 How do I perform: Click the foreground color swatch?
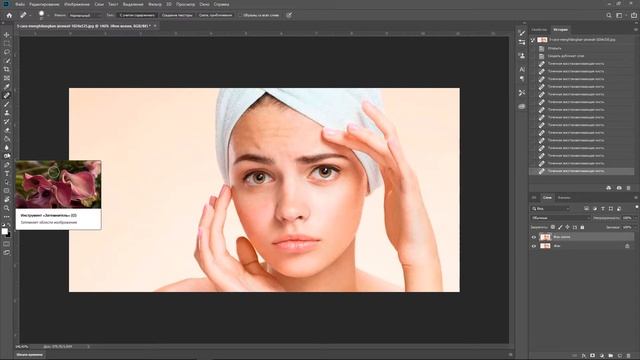4,231
